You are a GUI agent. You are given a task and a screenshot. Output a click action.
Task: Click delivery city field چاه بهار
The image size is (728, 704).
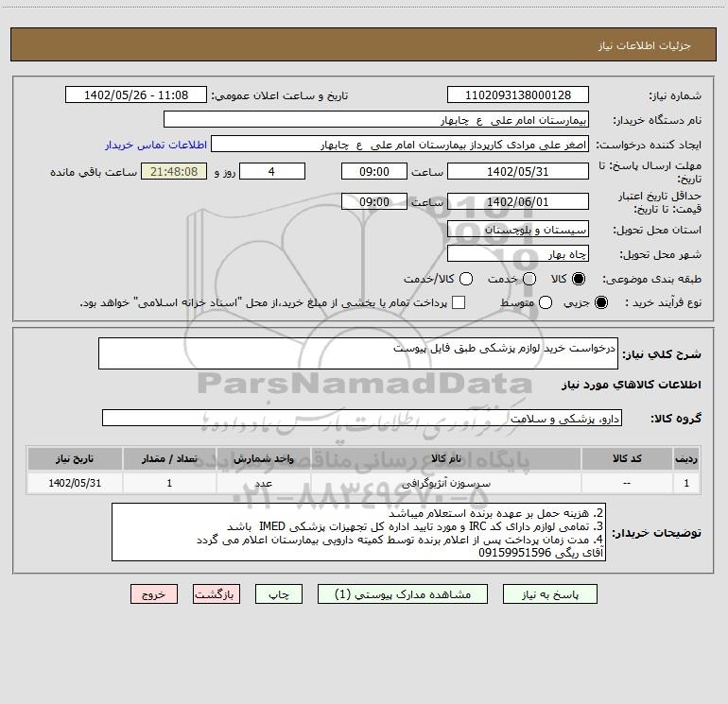[x=518, y=253]
